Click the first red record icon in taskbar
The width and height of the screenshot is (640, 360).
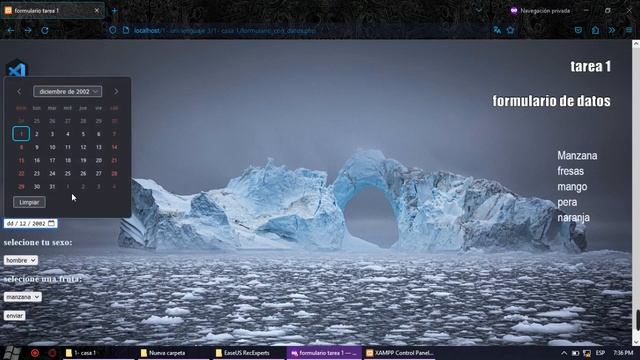click(35, 353)
